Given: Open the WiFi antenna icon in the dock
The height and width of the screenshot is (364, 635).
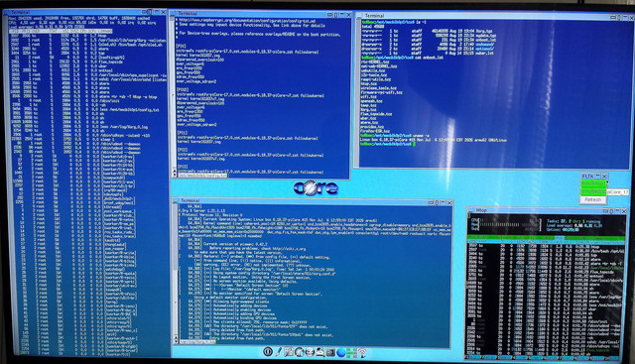Looking at the screenshot, I should pyautogui.click(x=362, y=353).
